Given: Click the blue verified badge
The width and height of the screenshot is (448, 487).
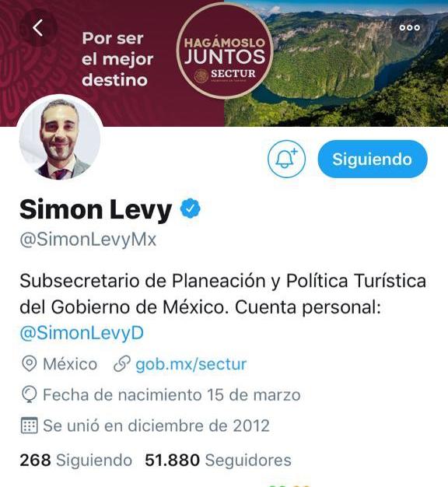Looking at the screenshot, I should coord(191,208).
